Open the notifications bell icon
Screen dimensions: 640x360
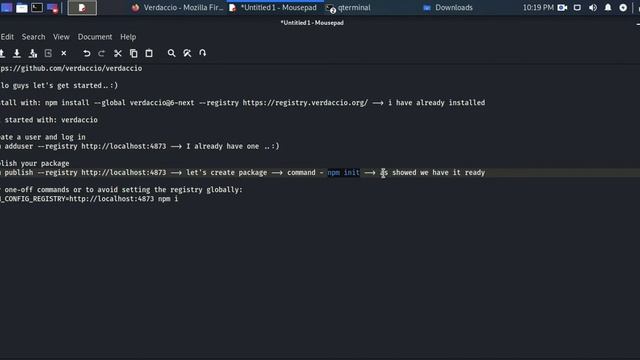(x=608, y=7)
